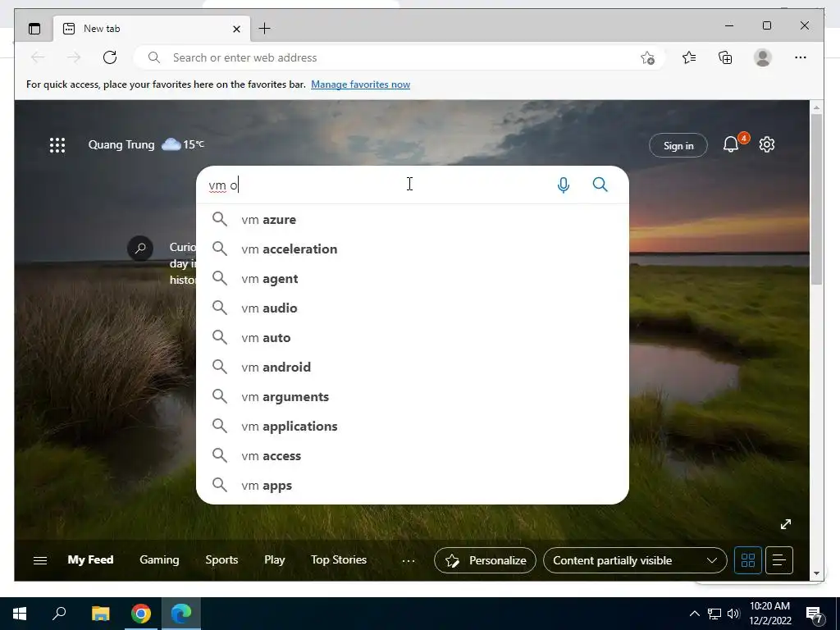Click the browser back arrow

38,57
